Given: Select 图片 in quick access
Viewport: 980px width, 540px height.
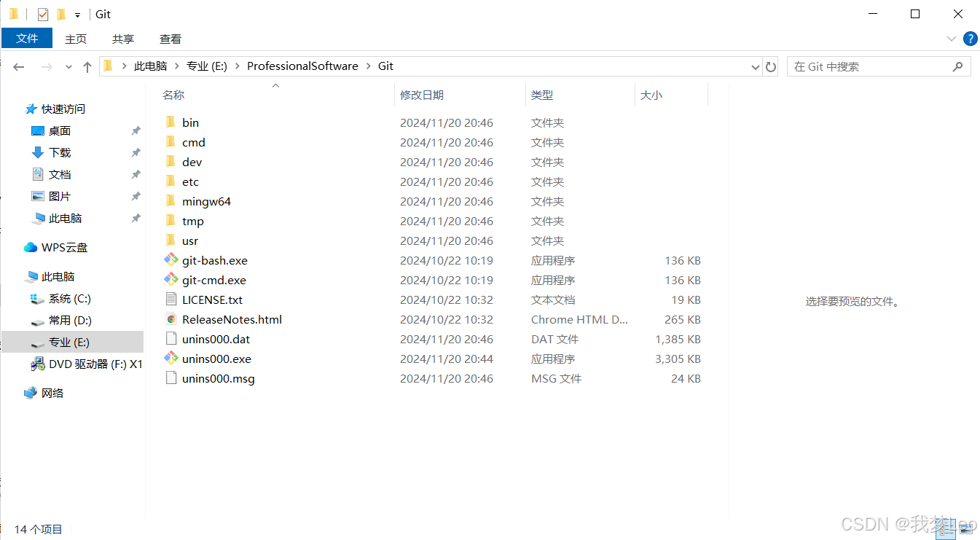Looking at the screenshot, I should [x=60, y=196].
